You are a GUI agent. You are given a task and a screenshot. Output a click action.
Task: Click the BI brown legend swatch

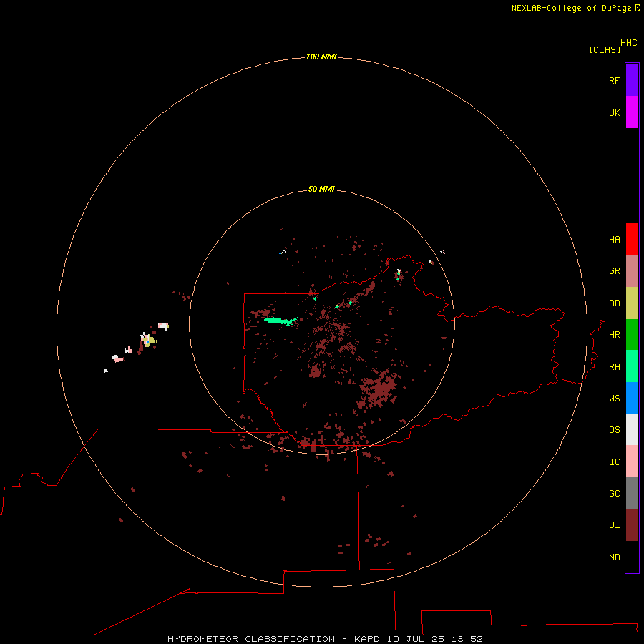[x=632, y=525]
